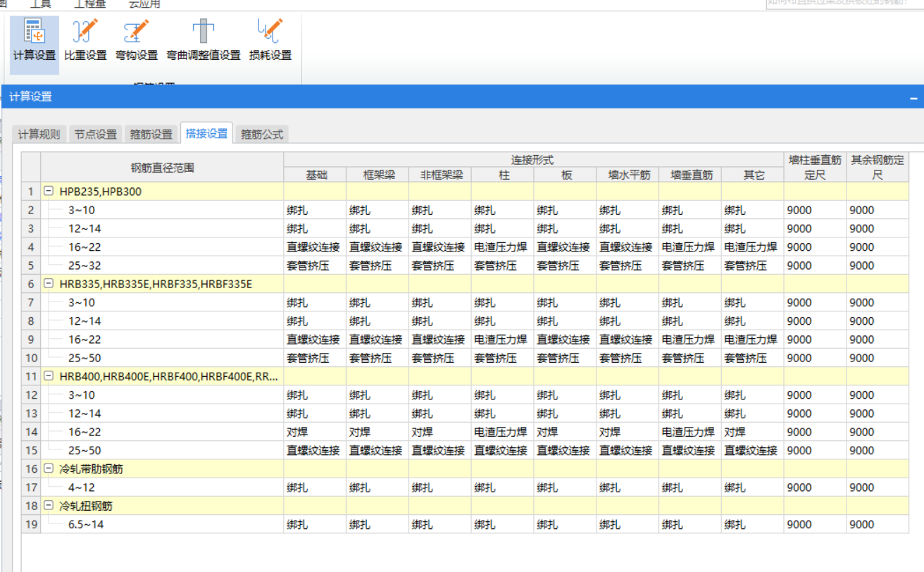This screenshot has width=924, height=572.
Task: Switch to the 箍筋设置 tab
Action: 151,134
